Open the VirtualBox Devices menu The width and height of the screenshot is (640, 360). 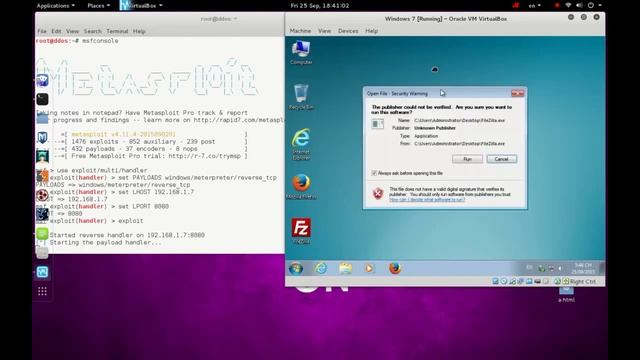tap(348, 31)
